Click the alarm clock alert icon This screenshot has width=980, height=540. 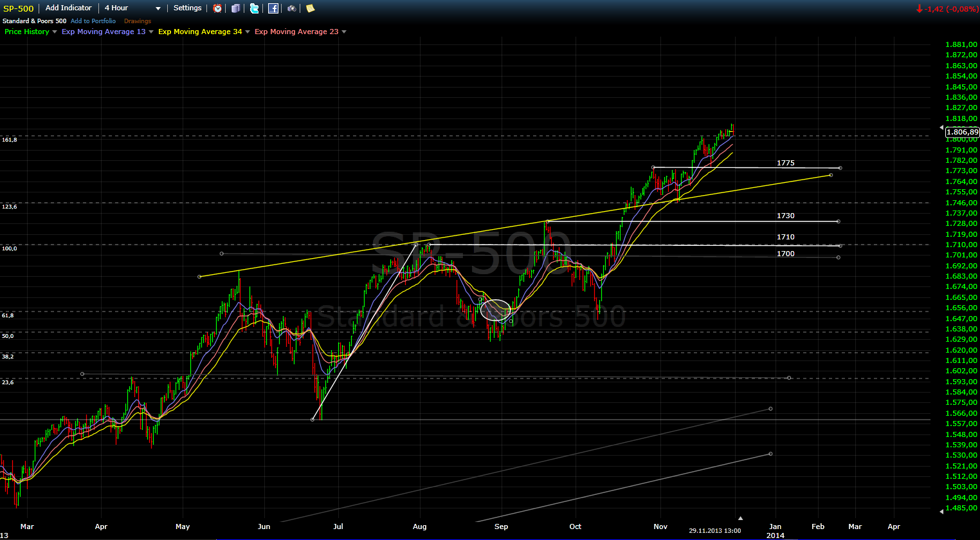pos(217,8)
